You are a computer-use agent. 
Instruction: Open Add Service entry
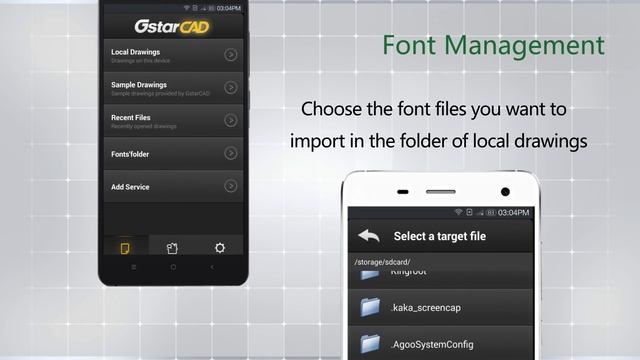click(x=173, y=187)
